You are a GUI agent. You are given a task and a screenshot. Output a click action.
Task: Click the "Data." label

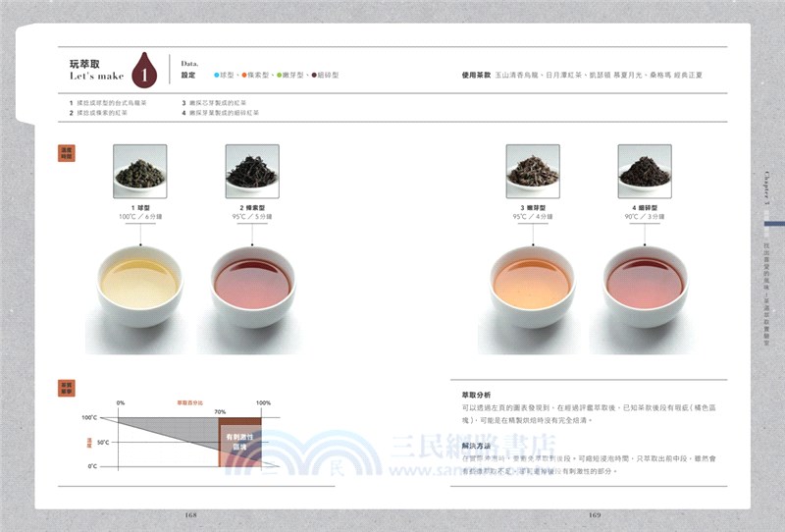189,64
